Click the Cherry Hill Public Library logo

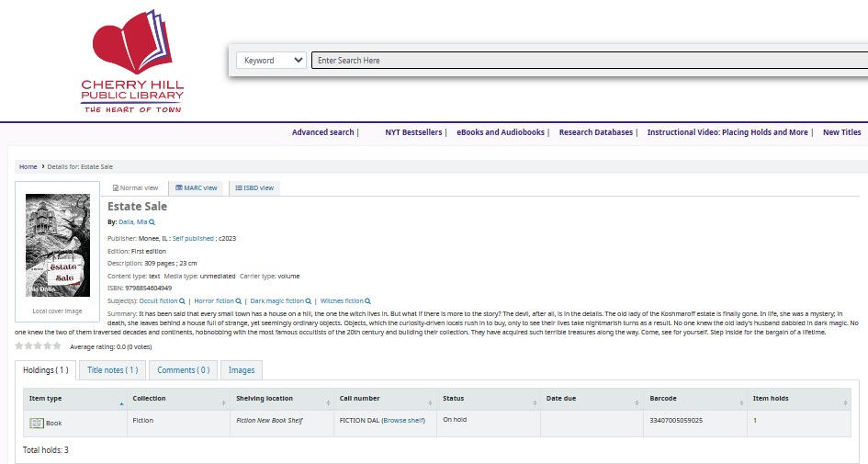tap(132, 61)
